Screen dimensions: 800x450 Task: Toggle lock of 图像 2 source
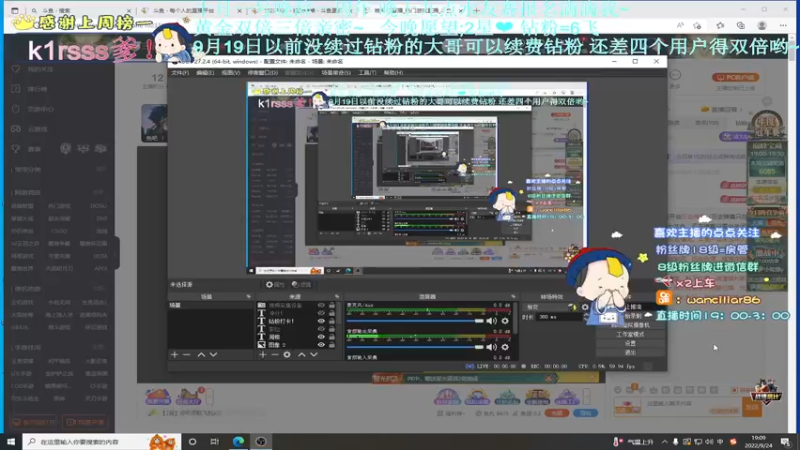(x=332, y=345)
